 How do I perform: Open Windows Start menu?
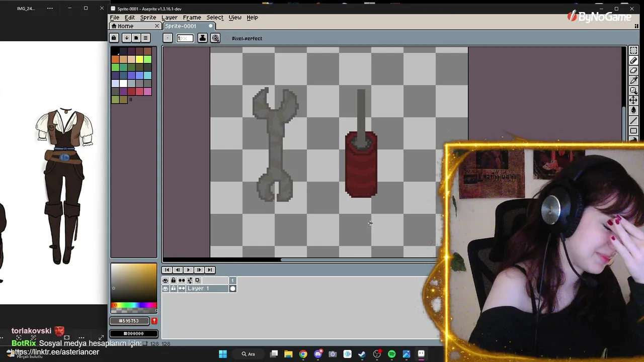[x=223, y=354]
